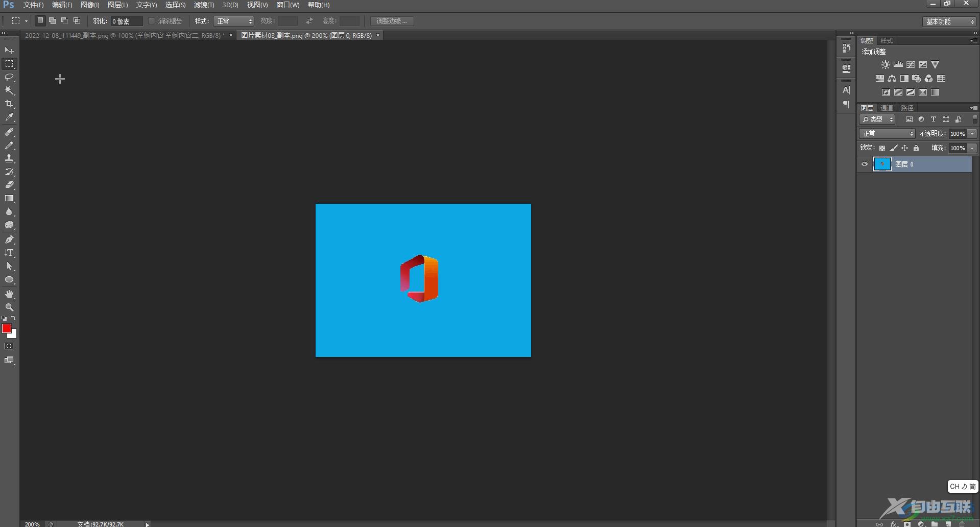Screen dimensions: 980x527
Task: Toggle type layer filter
Action: 934,119
